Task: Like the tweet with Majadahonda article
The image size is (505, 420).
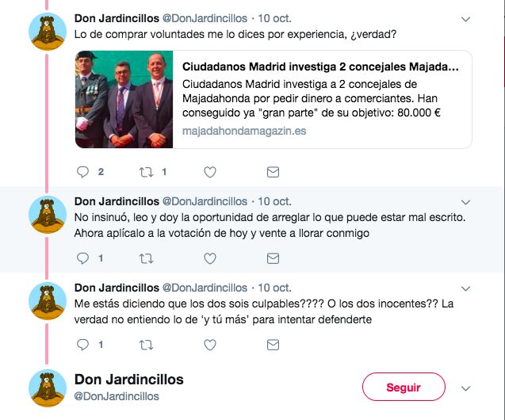Action: point(210,172)
